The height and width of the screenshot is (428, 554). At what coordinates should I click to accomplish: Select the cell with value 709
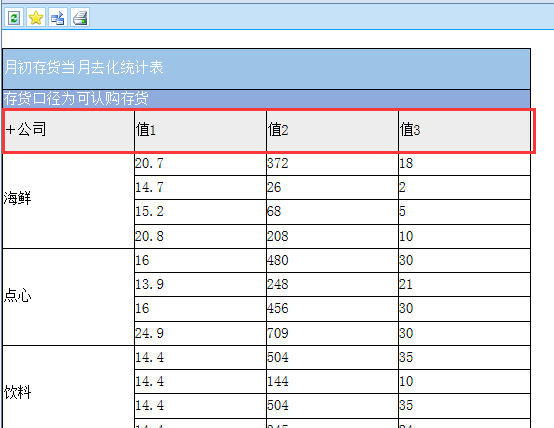[x=332, y=333]
